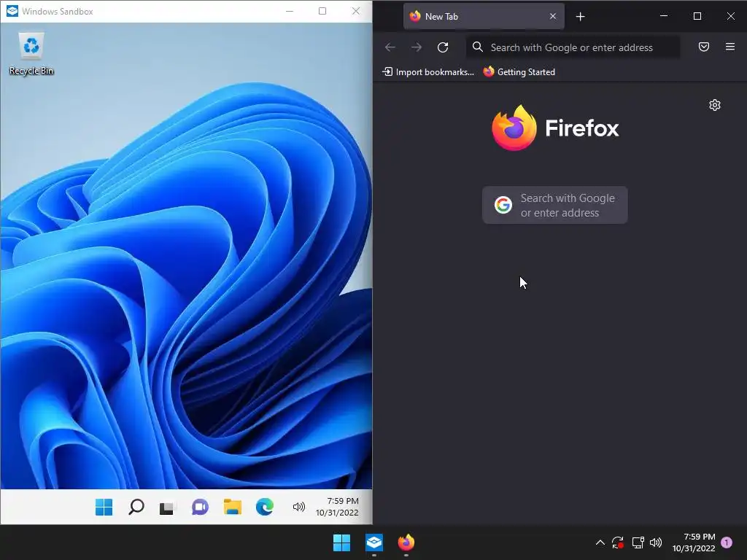Click the Sandbox Start button
Screen dimensions: 747x560
tap(104, 507)
